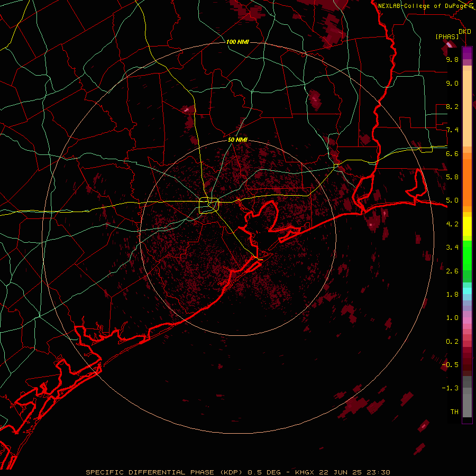Pick the peach color band near 8.2
Screen dimensions: 476x476
point(467,108)
